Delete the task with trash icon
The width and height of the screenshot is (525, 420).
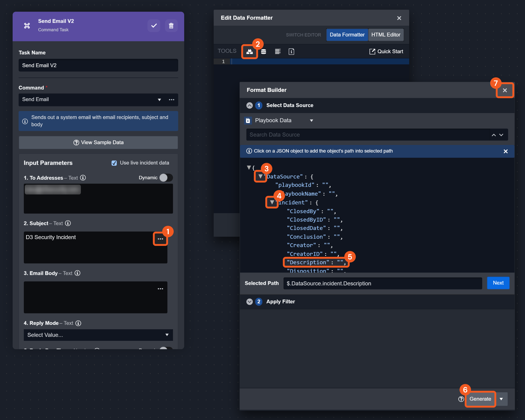tap(171, 25)
